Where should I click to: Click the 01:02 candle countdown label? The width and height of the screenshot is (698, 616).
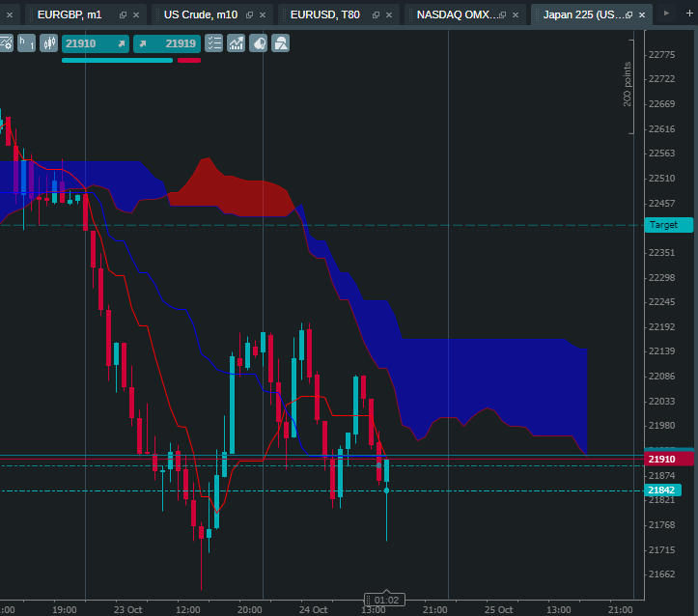click(x=384, y=600)
